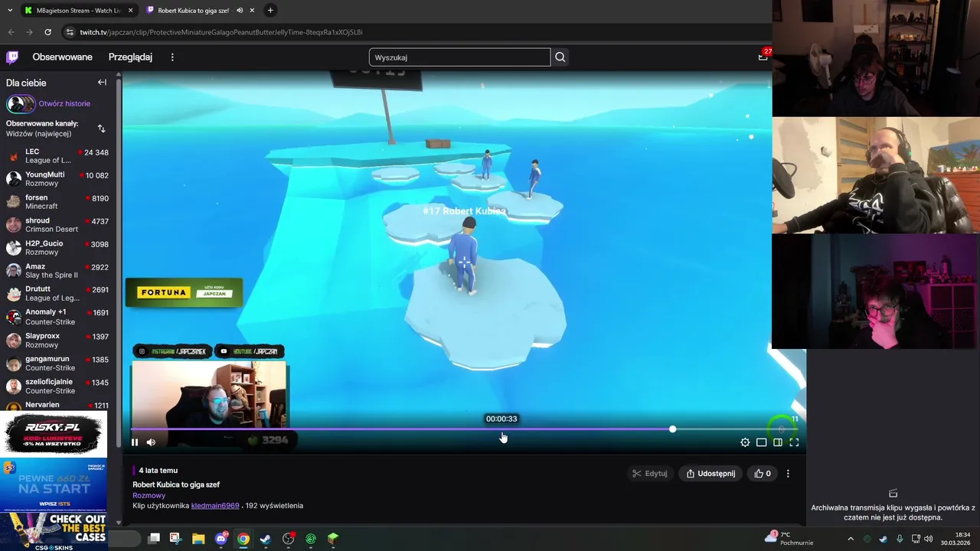Click the Twitch logo home icon
Screen dimensions: 980x551
tap(12, 57)
